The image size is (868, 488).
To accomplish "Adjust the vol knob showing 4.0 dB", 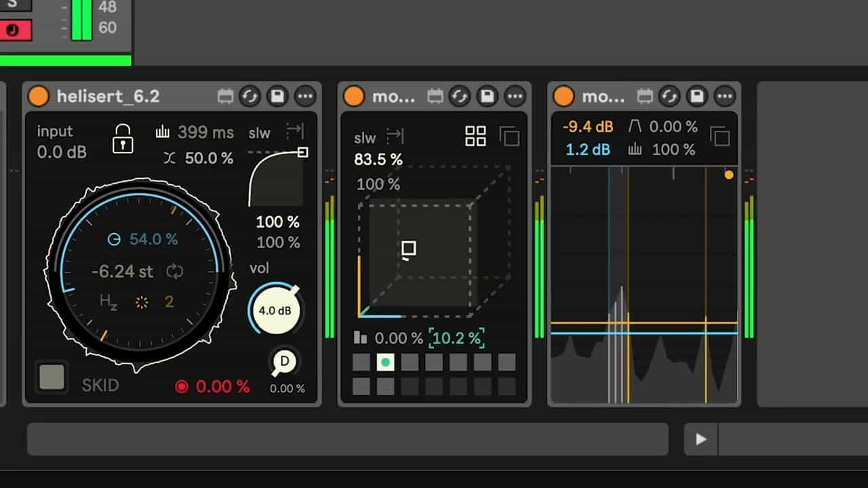I will coord(275,310).
